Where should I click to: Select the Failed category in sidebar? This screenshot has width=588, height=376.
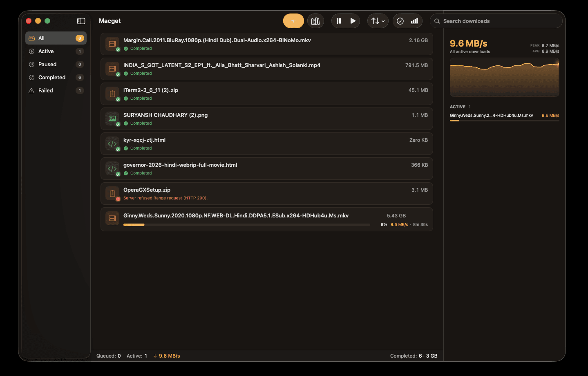[x=56, y=90]
